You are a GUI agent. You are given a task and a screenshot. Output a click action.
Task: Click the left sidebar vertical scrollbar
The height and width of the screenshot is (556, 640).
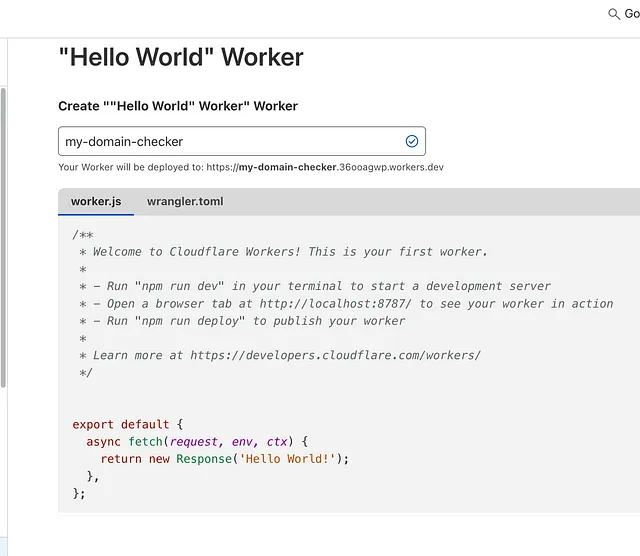pyautogui.click(x=3, y=238)
